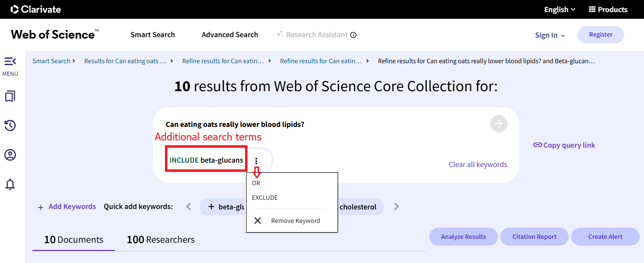The height and width of the screenshot is (263, 644).
Task: Open the English language dropdown
Action: (560, 9)
